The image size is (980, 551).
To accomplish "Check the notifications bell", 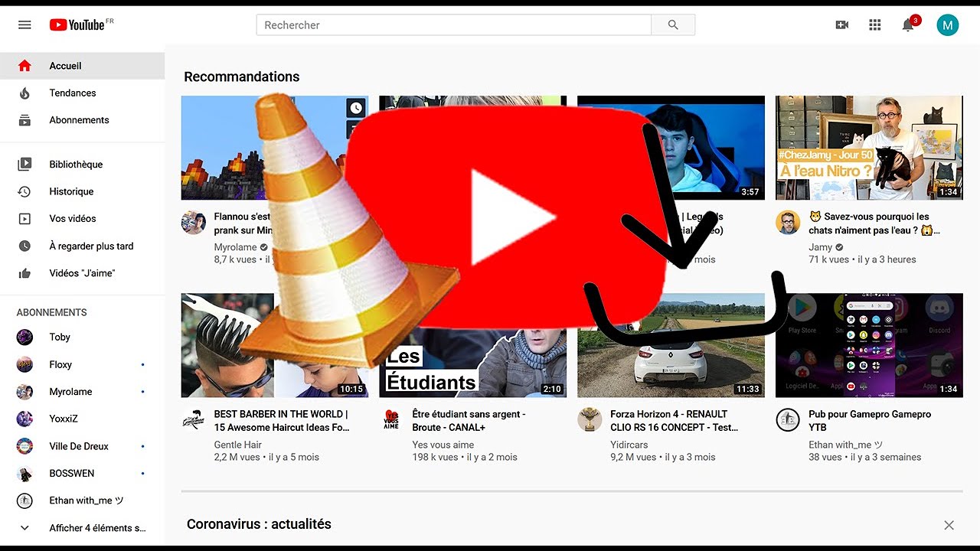I will pyautogui.click(x=908, y=25).
